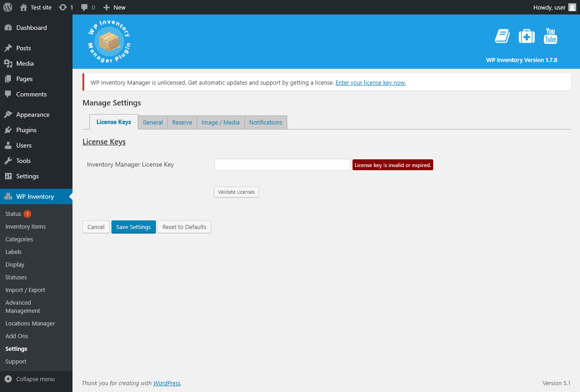
Task: Click the Inventory Manager License Key field
Action: tap(282, 165)
